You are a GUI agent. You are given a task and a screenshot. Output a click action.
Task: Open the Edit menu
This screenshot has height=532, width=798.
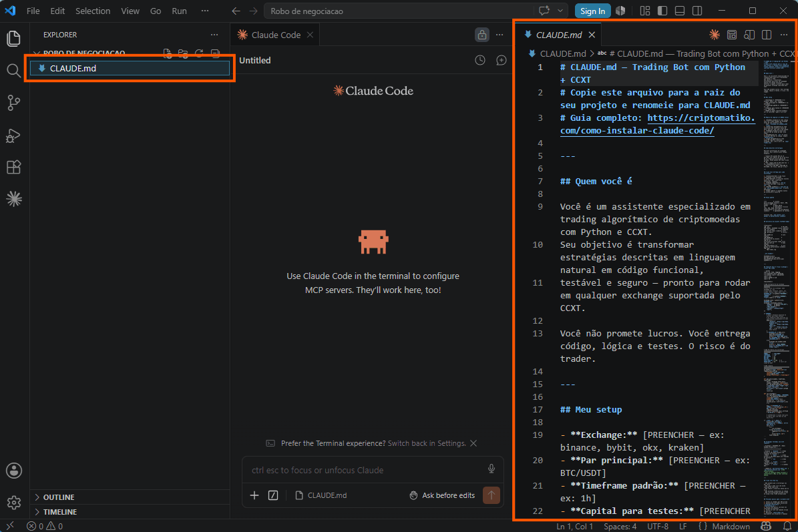57,11
